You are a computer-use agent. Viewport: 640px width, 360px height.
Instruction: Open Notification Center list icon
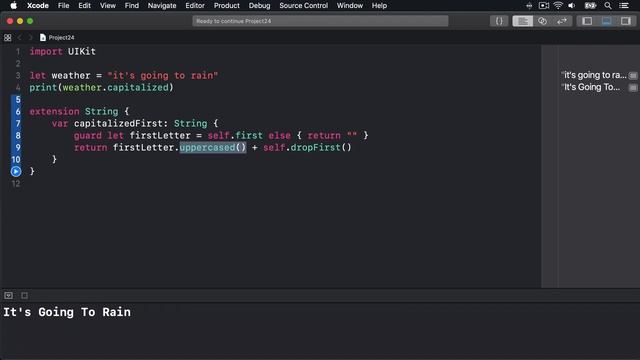pos(624,6)
